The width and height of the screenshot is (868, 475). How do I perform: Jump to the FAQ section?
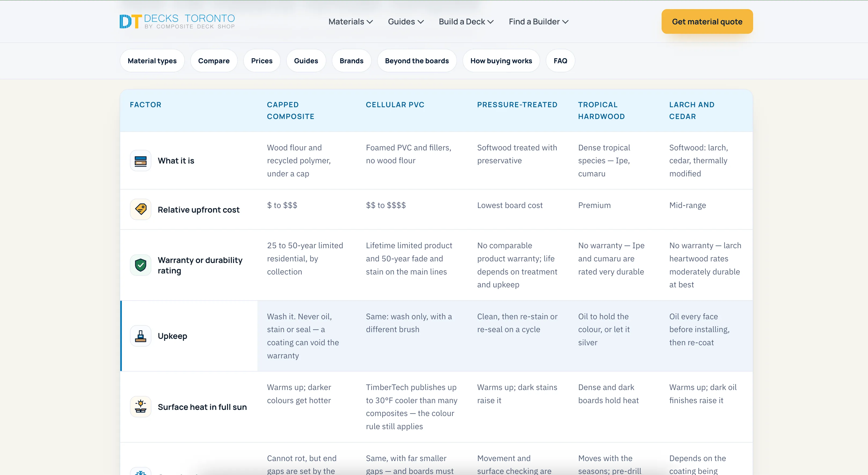pos(560,61)
